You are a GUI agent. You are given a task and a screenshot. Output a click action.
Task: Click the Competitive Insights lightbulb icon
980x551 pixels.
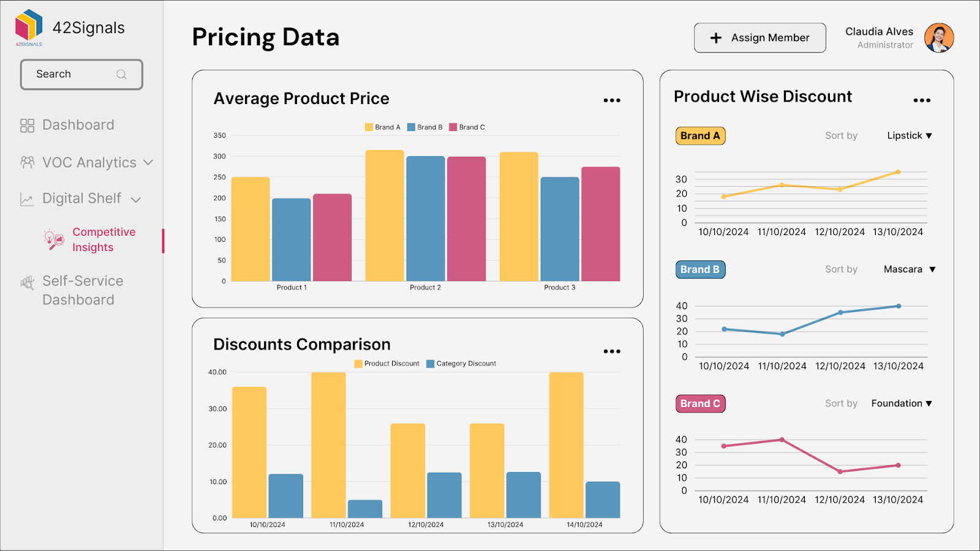tap(53, 239)
